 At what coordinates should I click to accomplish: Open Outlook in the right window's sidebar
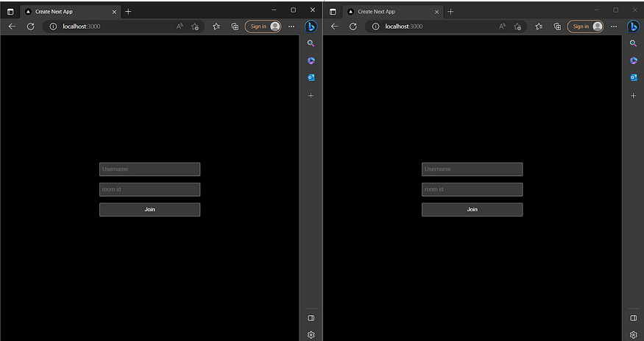tap(633, 77)
